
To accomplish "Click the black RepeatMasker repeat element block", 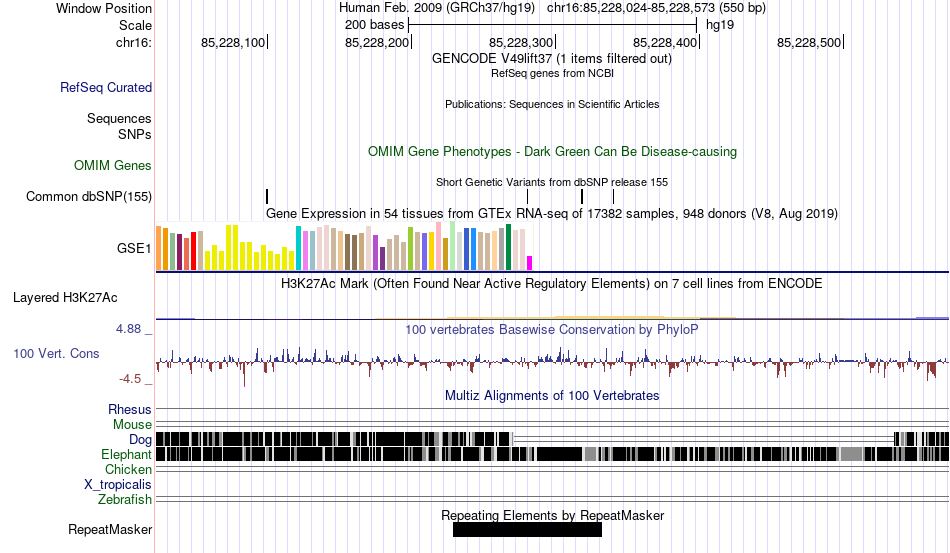I will tap(527, 529).
